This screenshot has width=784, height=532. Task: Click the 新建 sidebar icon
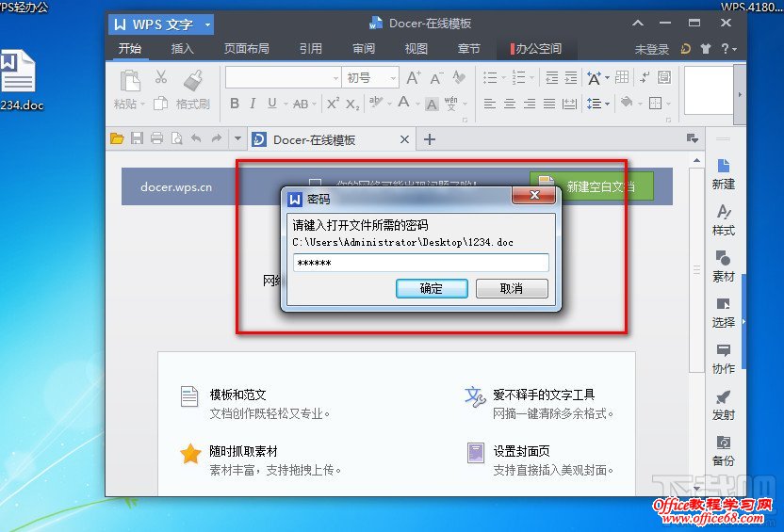[723, 174]
